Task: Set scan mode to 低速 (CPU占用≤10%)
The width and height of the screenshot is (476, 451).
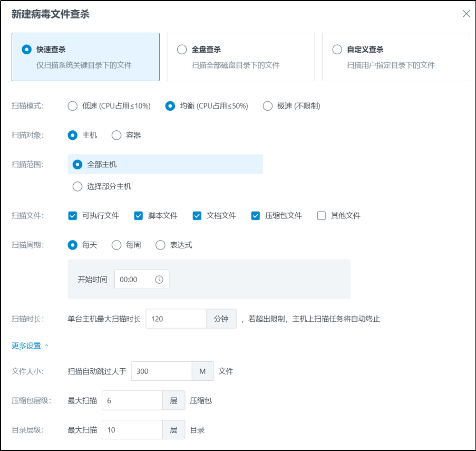Action: pos(73,106)
